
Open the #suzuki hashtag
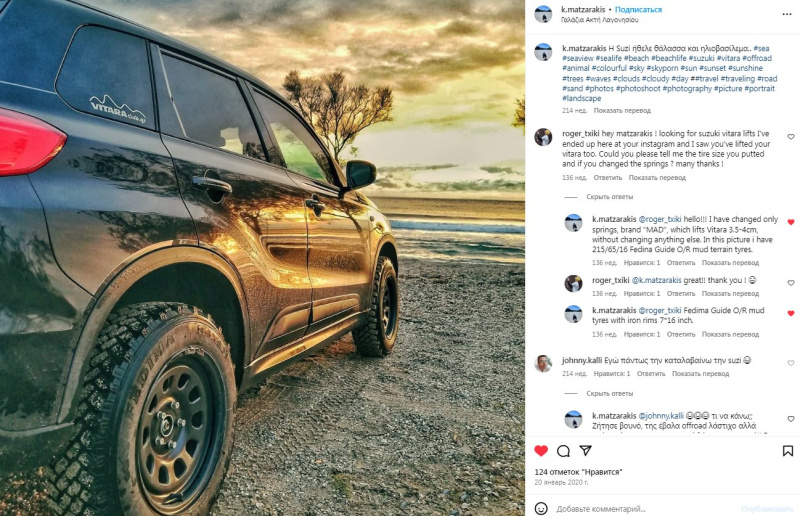coord(702,58)
